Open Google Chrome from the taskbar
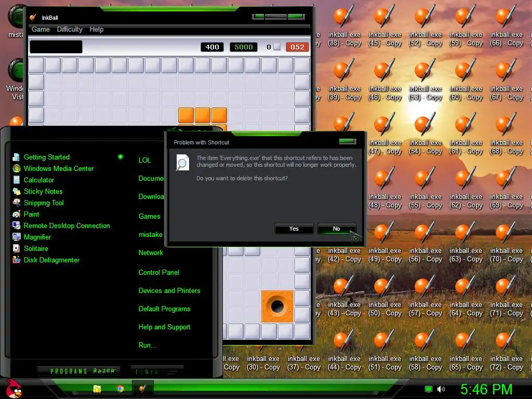 pos(120,389)
